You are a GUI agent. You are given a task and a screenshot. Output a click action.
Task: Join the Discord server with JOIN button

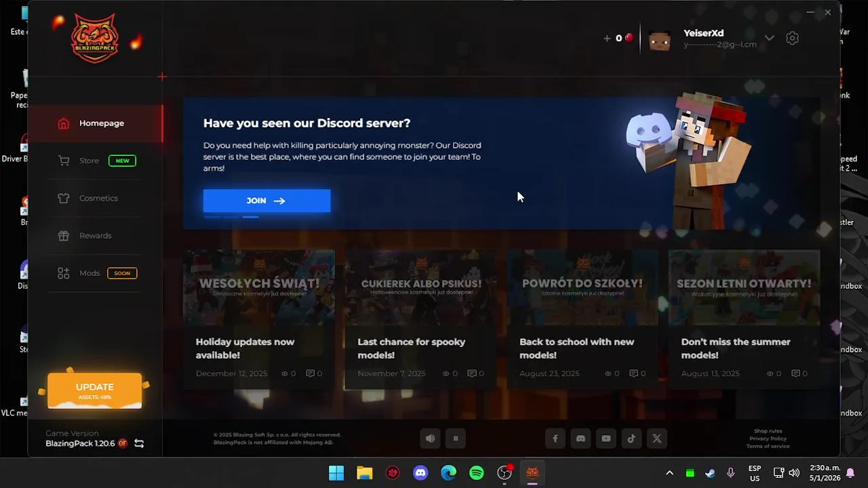point(267,201)
